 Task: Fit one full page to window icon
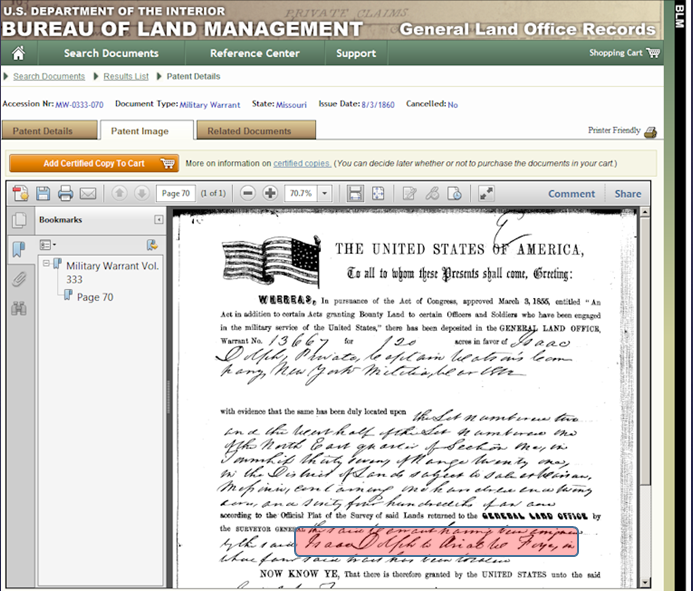(377, 193)
